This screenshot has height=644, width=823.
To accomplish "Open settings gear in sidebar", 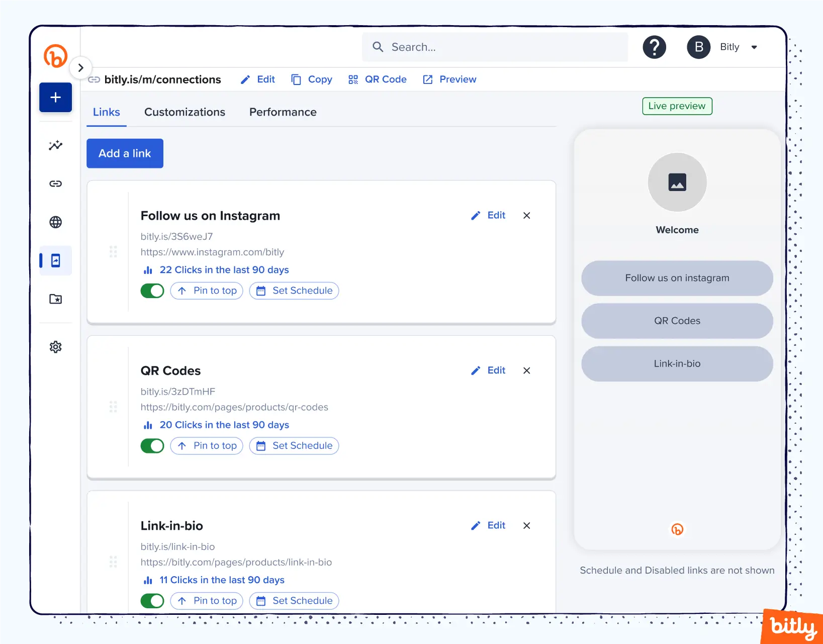I will click(55, 347).
